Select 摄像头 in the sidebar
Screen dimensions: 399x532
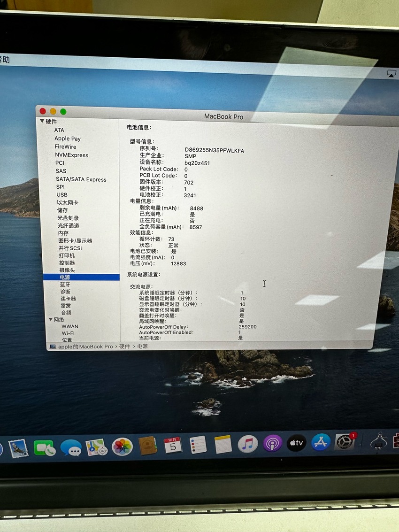[x=67, y=270]
